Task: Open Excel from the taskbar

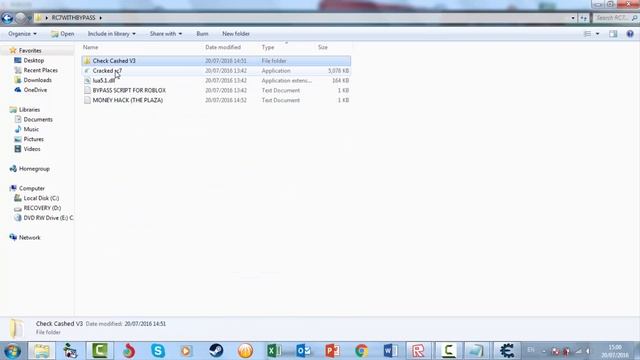Action: pos(274,351)
